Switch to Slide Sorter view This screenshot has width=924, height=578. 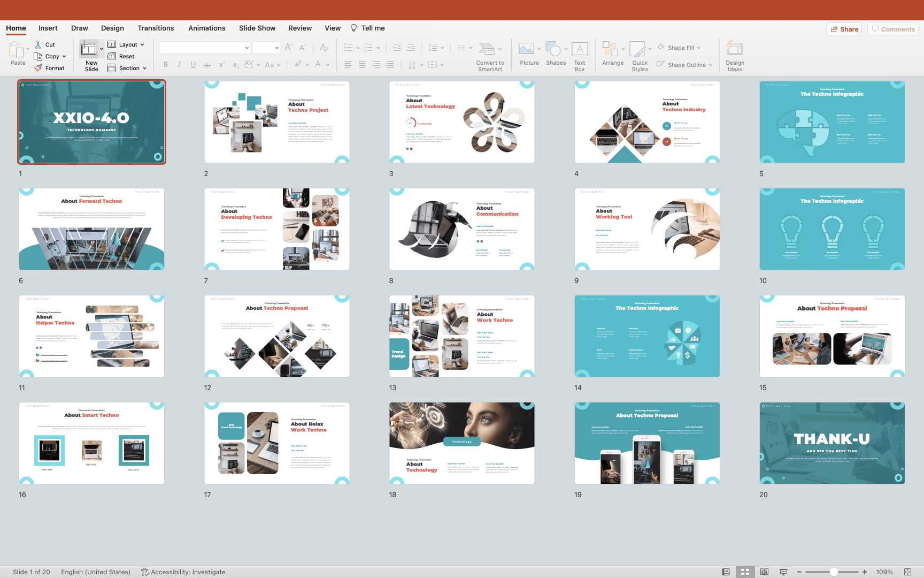click(745, 572)
